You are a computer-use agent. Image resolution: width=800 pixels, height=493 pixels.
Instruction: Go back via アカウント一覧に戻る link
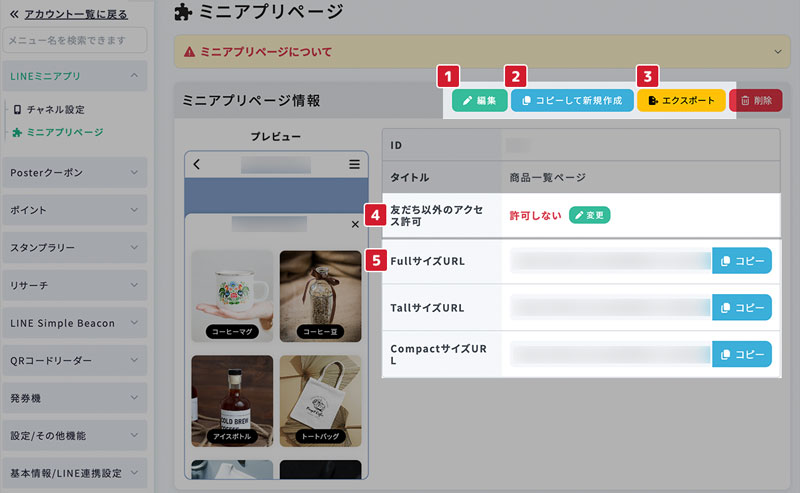(x=75, y=14)
